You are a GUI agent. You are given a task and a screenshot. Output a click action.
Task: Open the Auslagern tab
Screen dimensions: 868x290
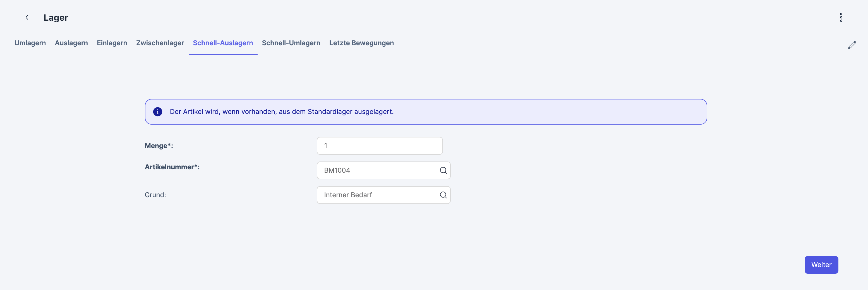[71, 43]
